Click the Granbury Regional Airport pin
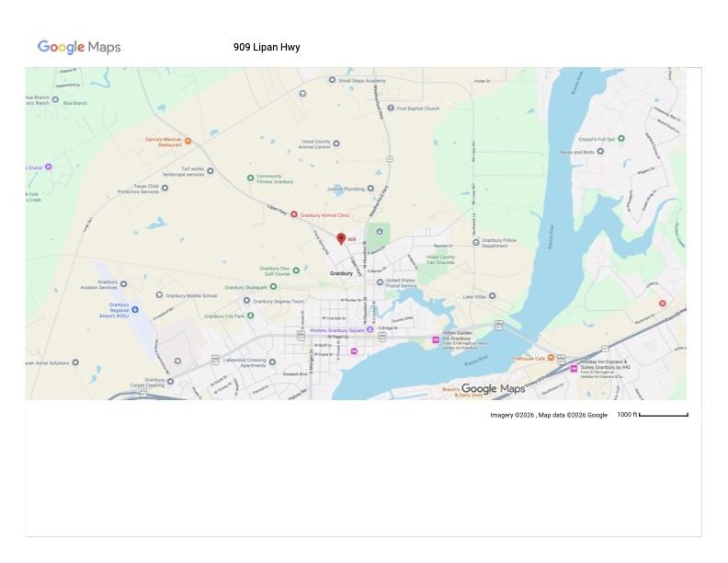 (135, 309)
